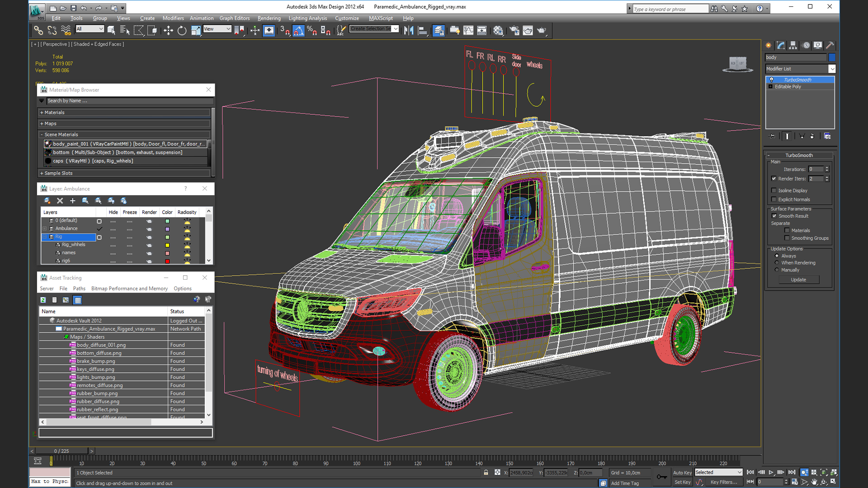The image size is (868, 488).
Task: Open the Modifier List dropdown
Action: [x=832, y=69]
